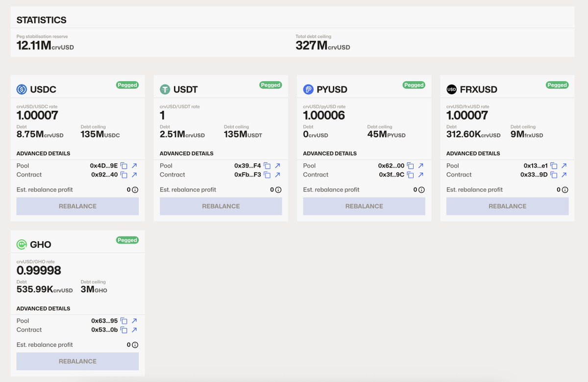Open USDC pool 0x4D...9E external link

(x=134, y=166)
